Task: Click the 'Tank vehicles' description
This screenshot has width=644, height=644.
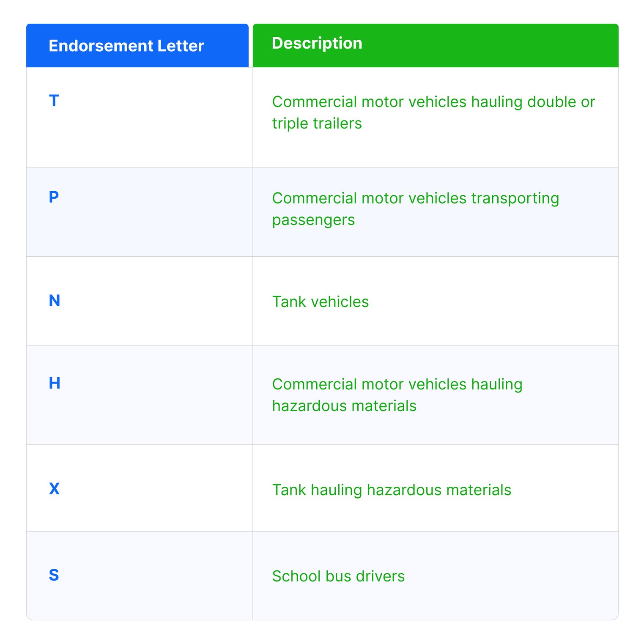Action: pyautogui.click(x=320, y=302)
